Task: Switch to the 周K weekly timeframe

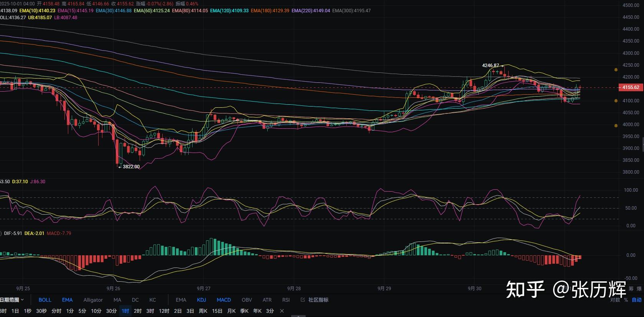Action: [x=203, y=311]
